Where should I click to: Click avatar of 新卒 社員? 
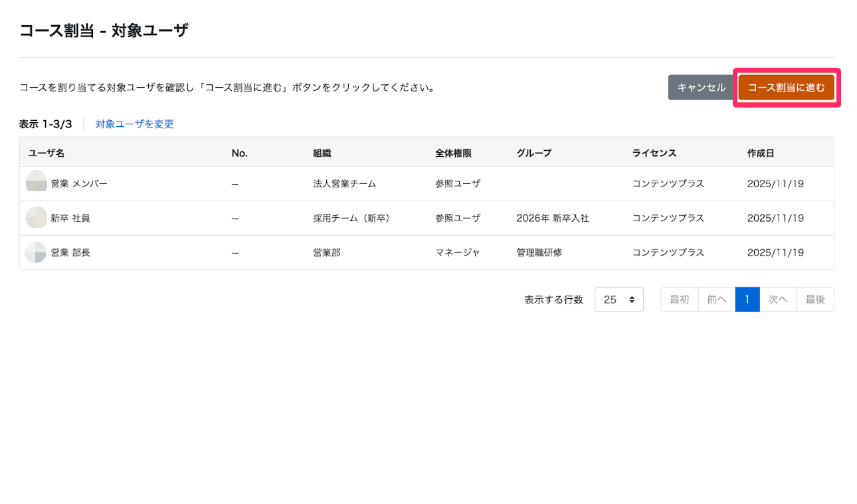(x=36, y=218)
